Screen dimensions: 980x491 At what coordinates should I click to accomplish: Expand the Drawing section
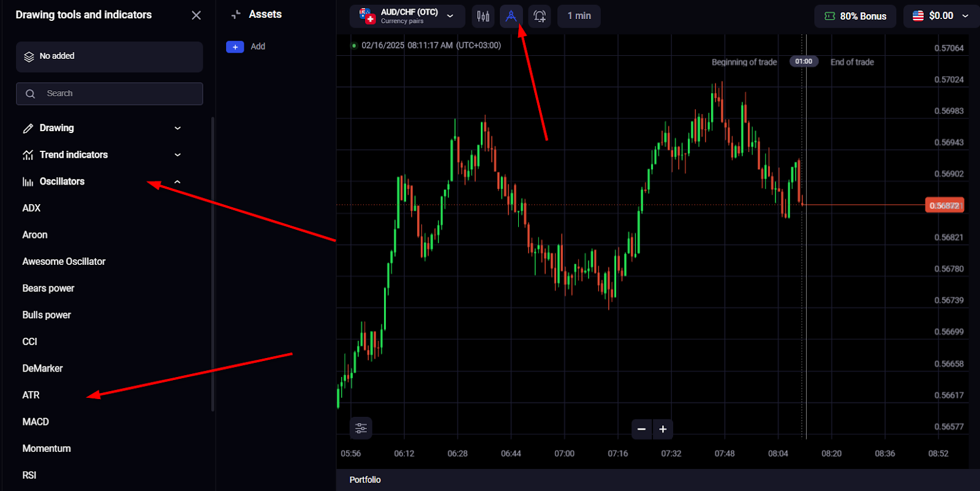pyautogui.click(x=102, y=128)
